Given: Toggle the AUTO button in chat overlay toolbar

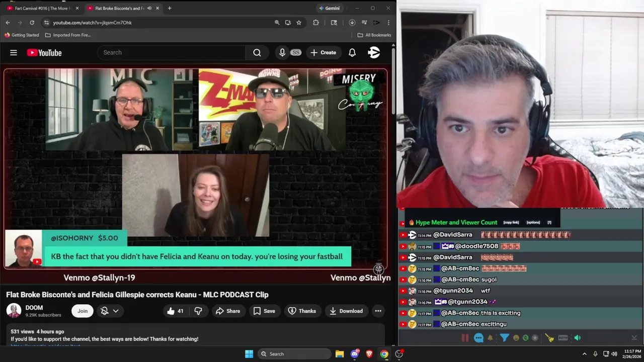Looking at the screenshot, I should pyautogui.click(x=563, y=338).
